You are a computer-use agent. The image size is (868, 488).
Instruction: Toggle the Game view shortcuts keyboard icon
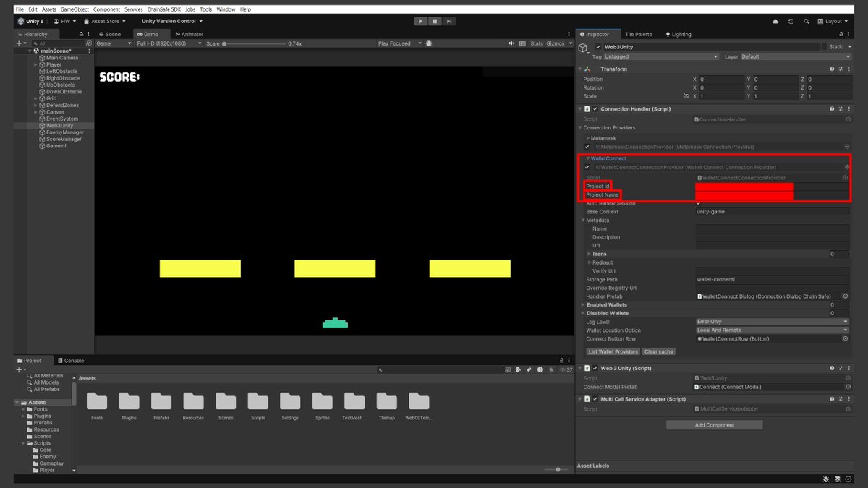[522, 43]
